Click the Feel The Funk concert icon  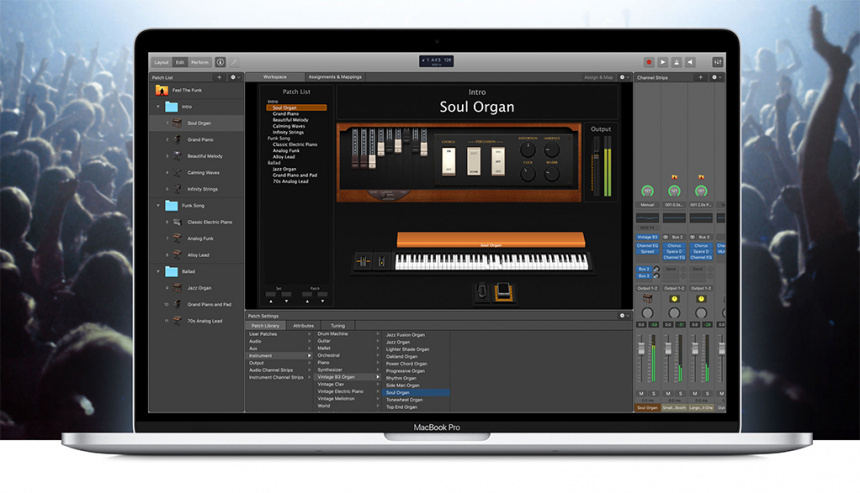coord(161,90)
